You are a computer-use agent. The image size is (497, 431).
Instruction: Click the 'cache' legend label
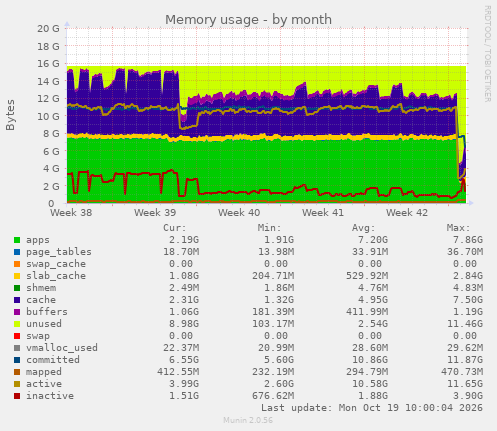(x=41, y=300)
